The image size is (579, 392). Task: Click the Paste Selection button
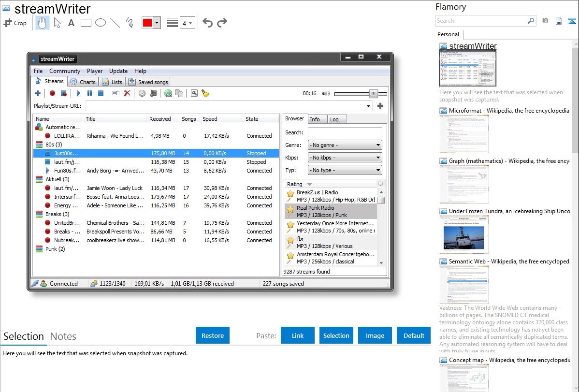click(x=336, y=335)
